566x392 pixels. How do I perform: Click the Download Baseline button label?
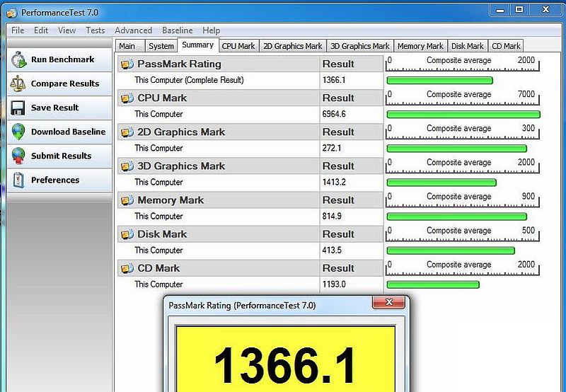click(68, 132)
